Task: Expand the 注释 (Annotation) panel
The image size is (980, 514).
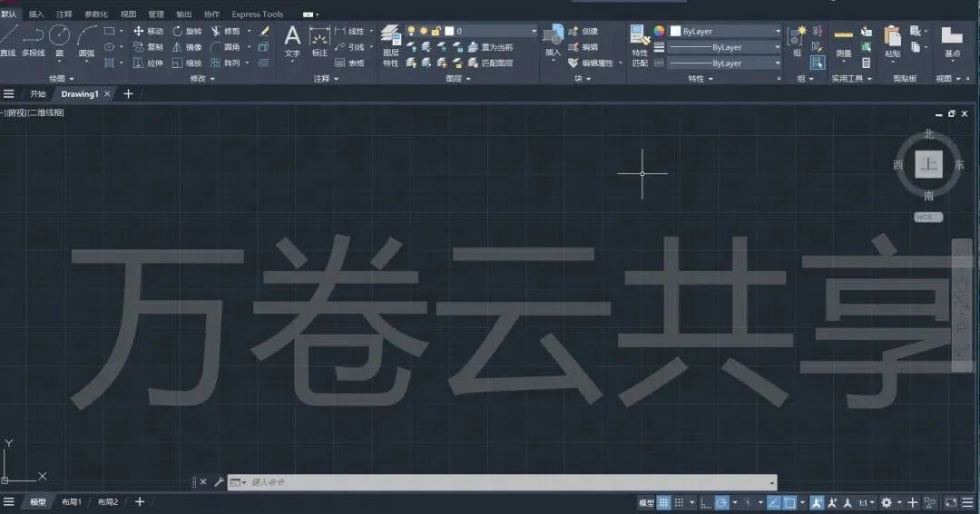Action: click(327, 79)
